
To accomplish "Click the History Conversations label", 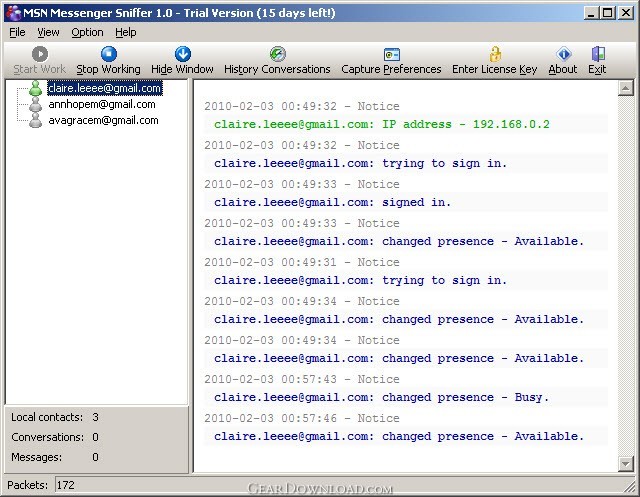I will [277, 69].
